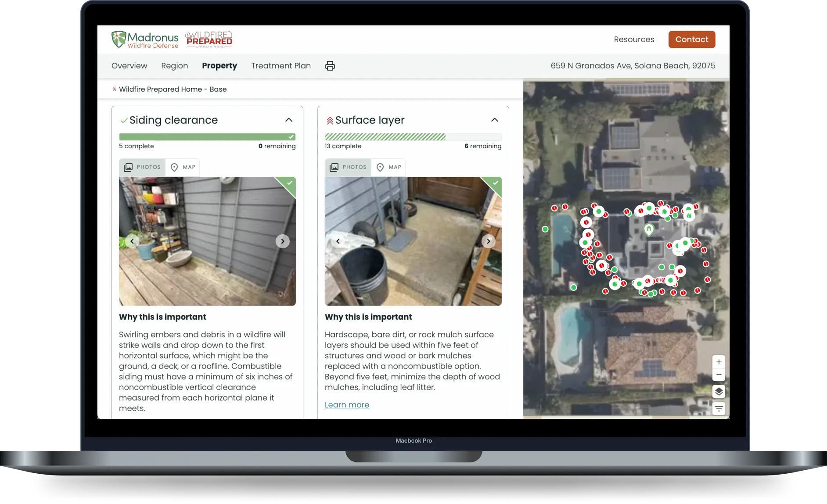Collapse the Siding clearance card

(288, 120)
